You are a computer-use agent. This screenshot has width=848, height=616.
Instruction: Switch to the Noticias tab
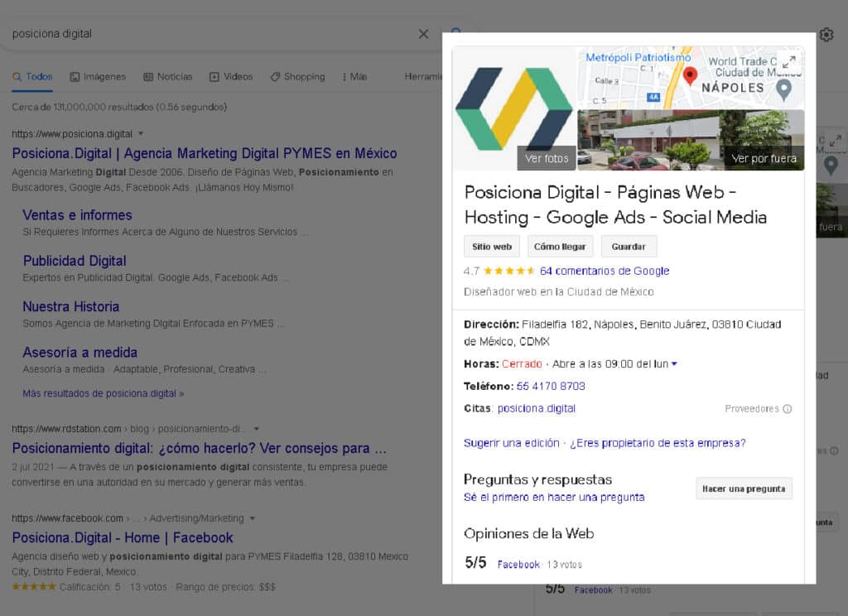[167, 77]
